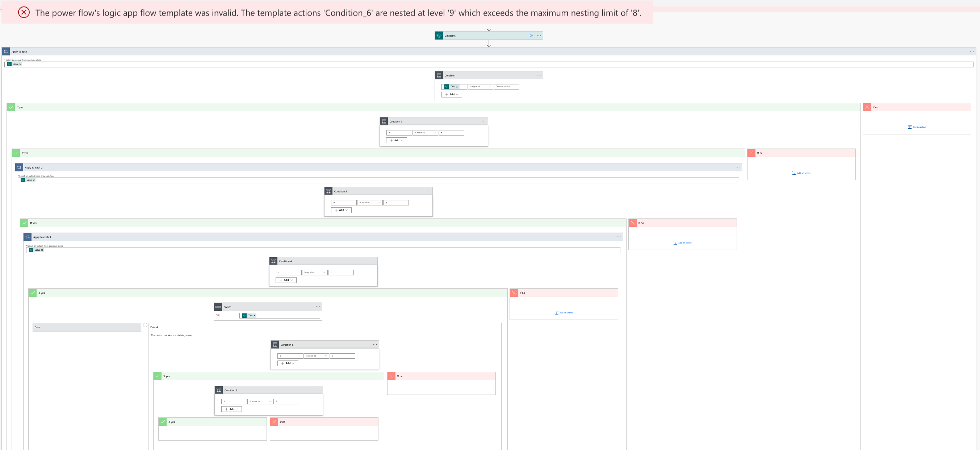Remove the value token in Apply to each
Screen dimensions: 980x450
pyautogui.click(x=20, y=64)
